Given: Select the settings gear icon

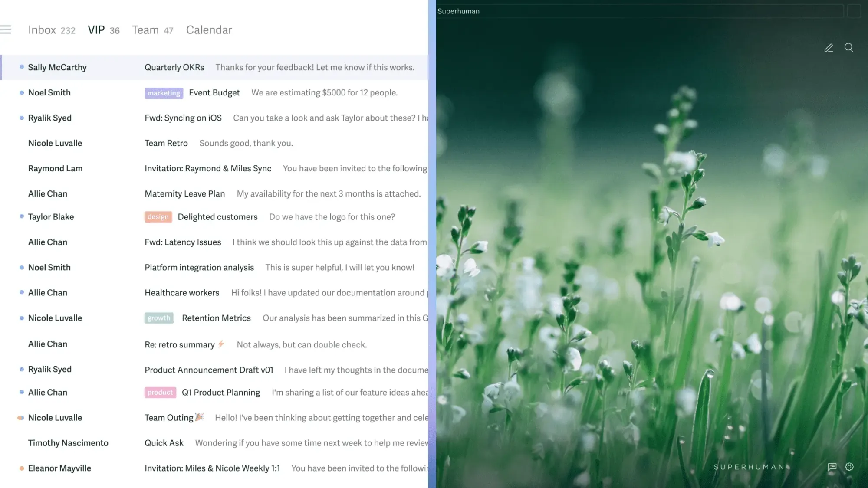Looking at the screenshot, I should pyautogui.click(x=849, y=467).
